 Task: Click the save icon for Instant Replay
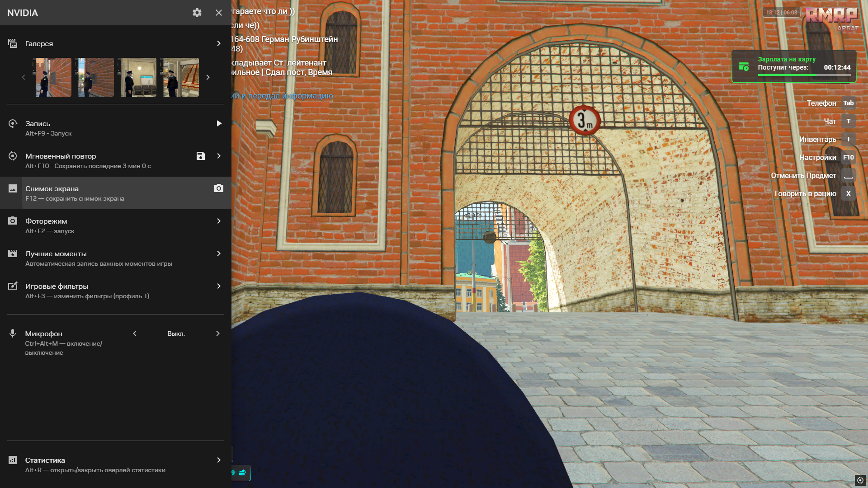point(201,156)
